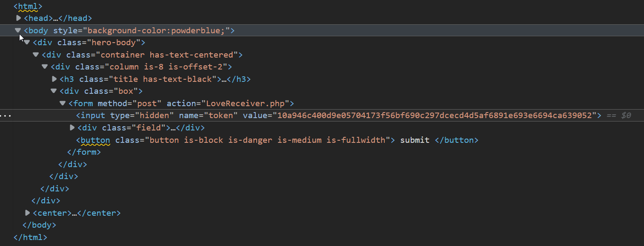
Task: Expand the head element
Action: click(x=18, y=18)
